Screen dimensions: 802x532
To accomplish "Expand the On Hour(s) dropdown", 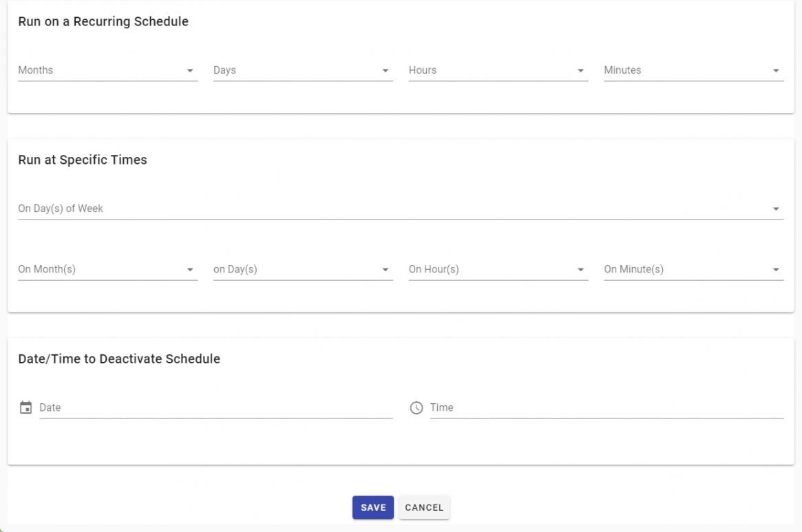I will pyautogui.click(x=498, y=270).
